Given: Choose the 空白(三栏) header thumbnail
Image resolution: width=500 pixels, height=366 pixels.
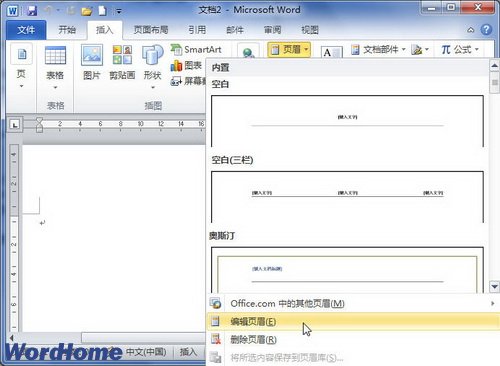Looking at the screenshot, I should [347, 197].
